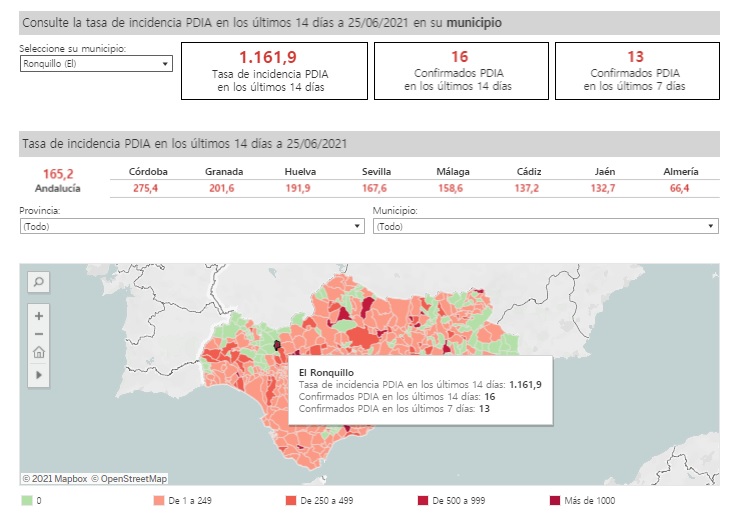737x523 pixels.
Task: Click the Sevilla province value 167,6
Action: pyautogui.click(x=377, y=188)
